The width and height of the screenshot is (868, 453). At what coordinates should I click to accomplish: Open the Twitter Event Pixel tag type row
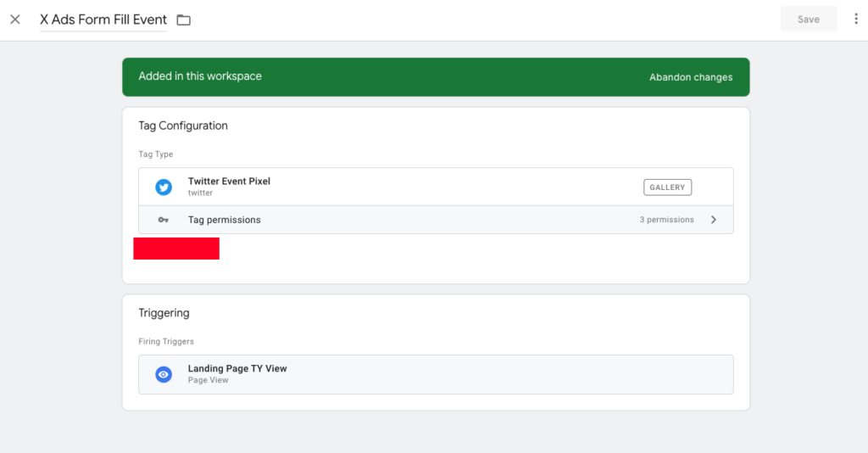(x=436, y=187)
